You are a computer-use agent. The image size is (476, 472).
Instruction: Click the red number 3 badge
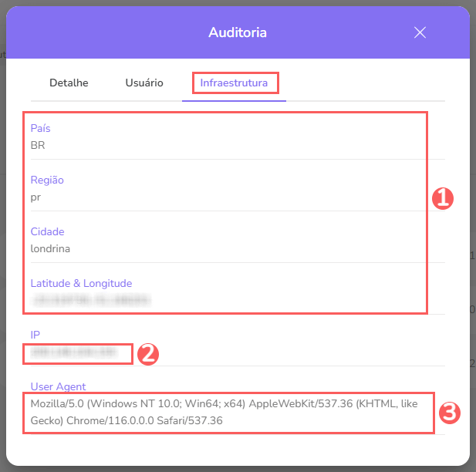(449, 413)
